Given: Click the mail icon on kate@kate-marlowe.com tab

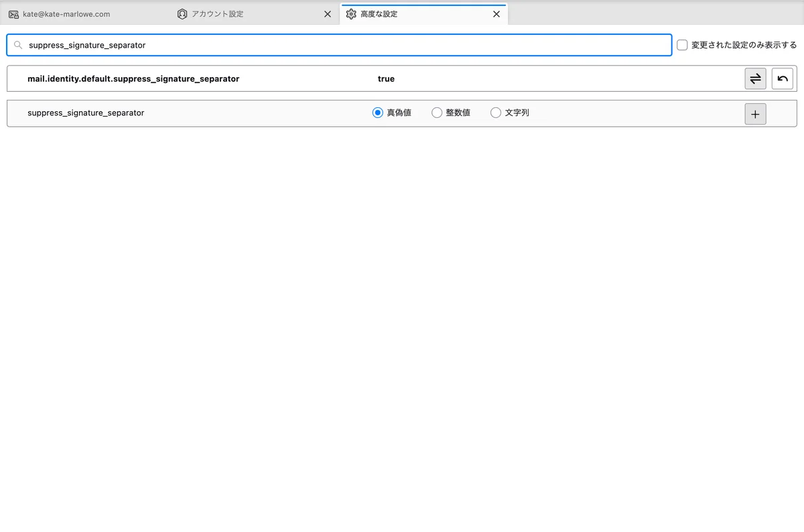Looking at the screenshot, I should (x=13, y=14).
